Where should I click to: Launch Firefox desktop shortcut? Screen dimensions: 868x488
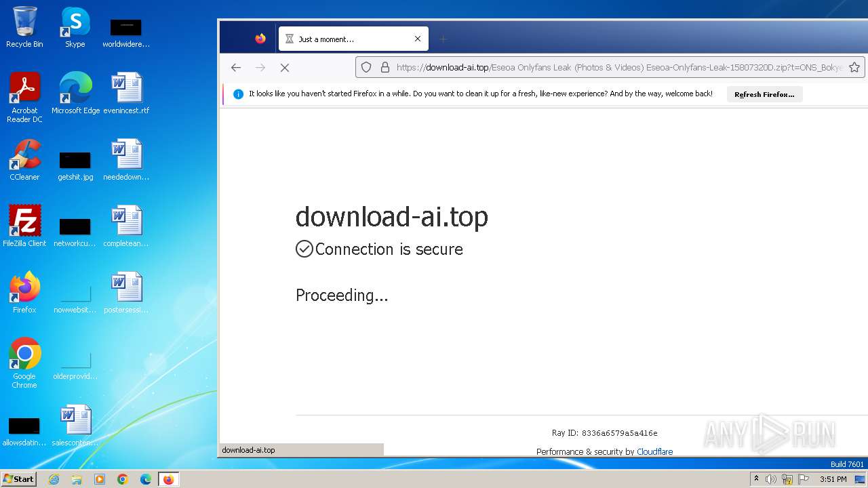pos(24,292)
